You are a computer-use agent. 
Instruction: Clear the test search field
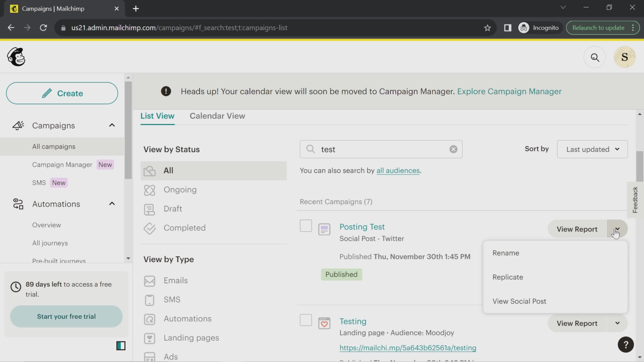(453, 149)
